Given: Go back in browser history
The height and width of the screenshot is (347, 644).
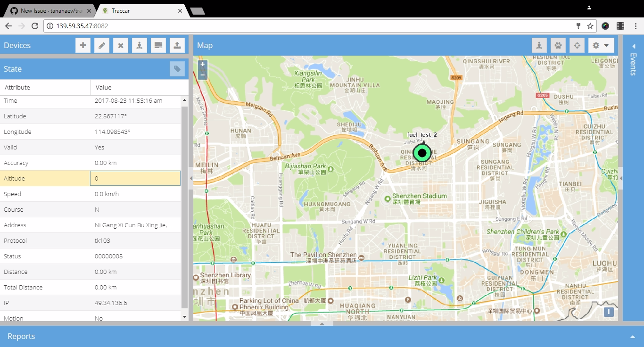Looking at the screenshot, I should pos(8,26).
